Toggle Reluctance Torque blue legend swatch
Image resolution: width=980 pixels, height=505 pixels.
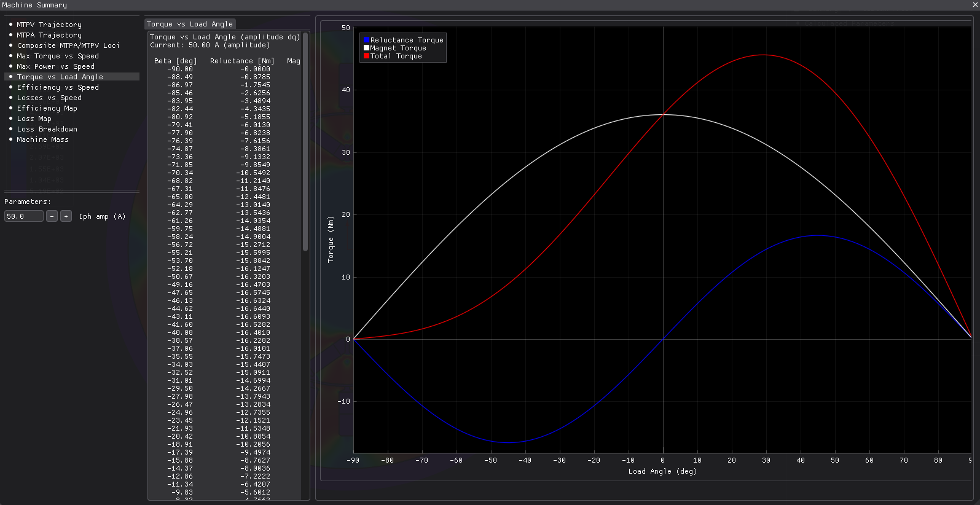tap(366, 40)
